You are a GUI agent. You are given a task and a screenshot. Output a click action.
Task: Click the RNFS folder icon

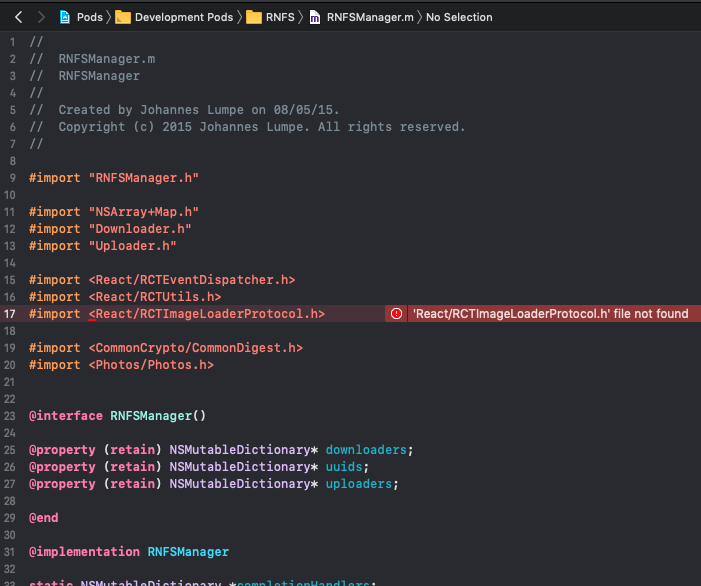pos(254,17)
